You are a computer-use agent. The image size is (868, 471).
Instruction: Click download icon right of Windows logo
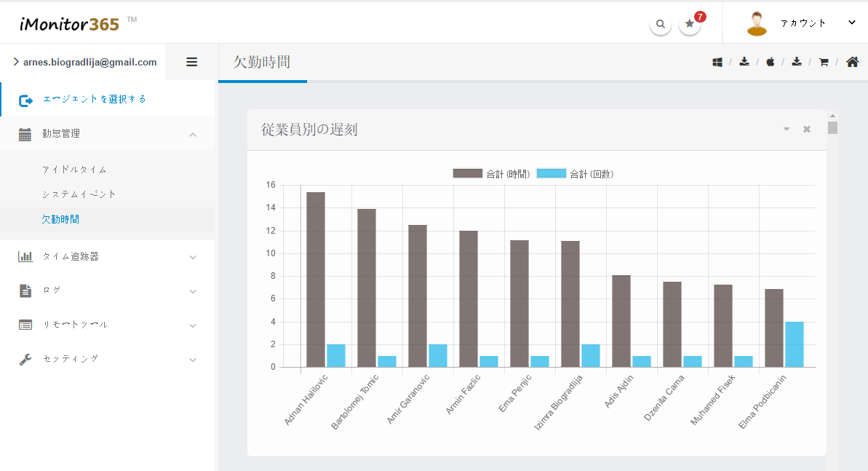click(744, 62)
